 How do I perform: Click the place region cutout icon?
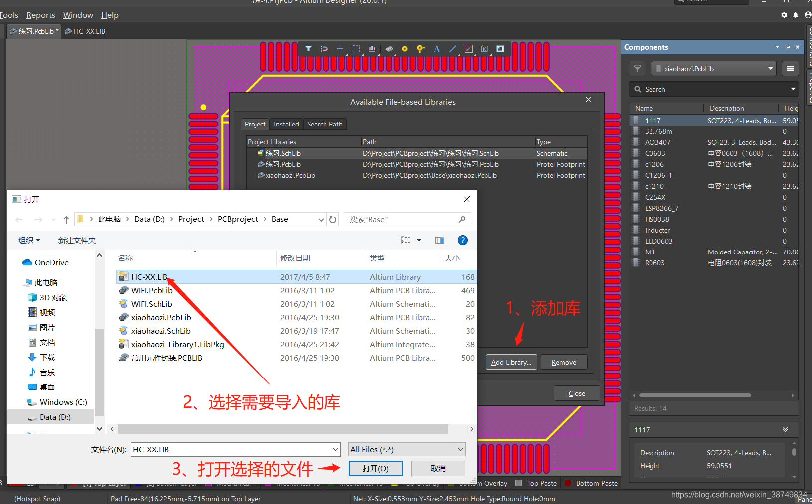[x=500, y=49]
